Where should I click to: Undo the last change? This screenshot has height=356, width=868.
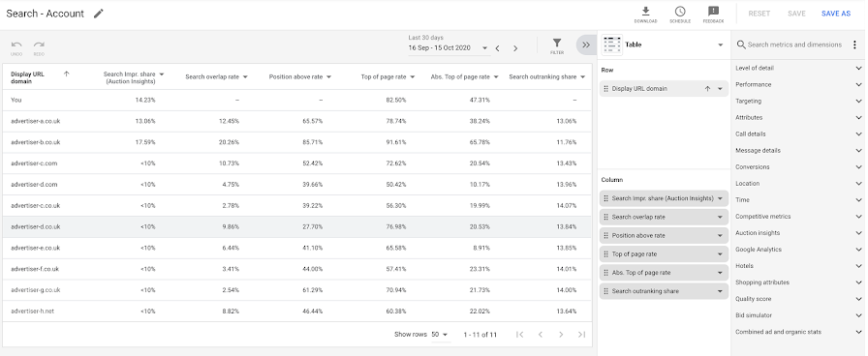pos(16,47)
